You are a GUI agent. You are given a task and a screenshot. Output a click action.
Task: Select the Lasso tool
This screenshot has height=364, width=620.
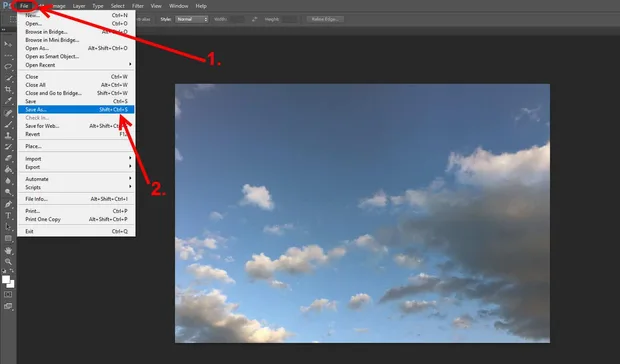[8, 67]
